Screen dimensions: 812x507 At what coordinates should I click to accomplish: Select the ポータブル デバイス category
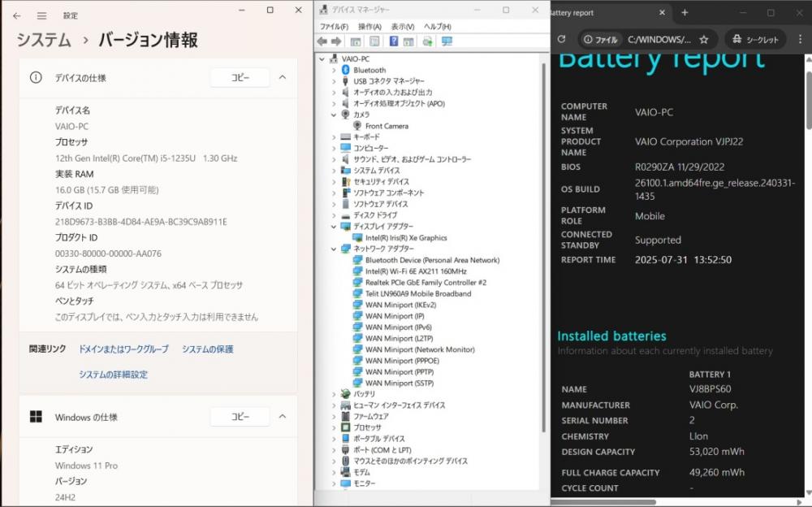[x=379, y=439]
